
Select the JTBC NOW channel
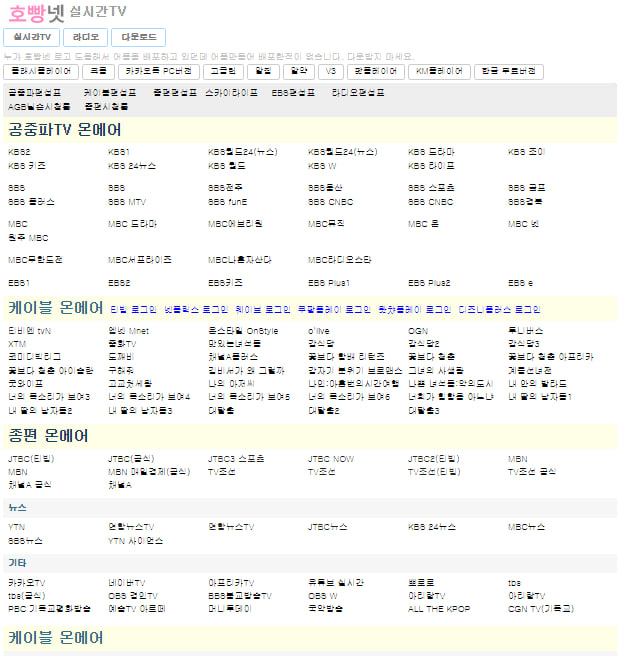point(331,459)
